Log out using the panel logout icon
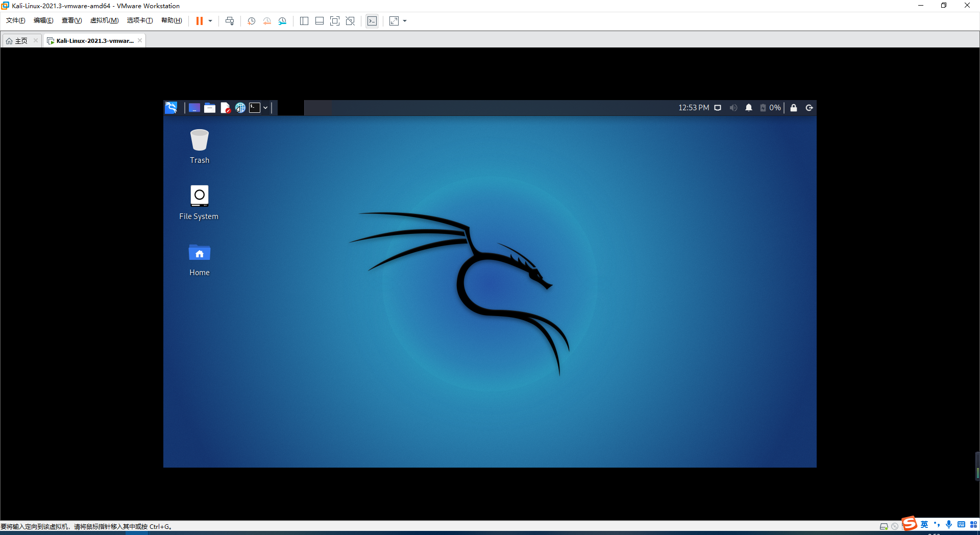 tap(809, 108)
